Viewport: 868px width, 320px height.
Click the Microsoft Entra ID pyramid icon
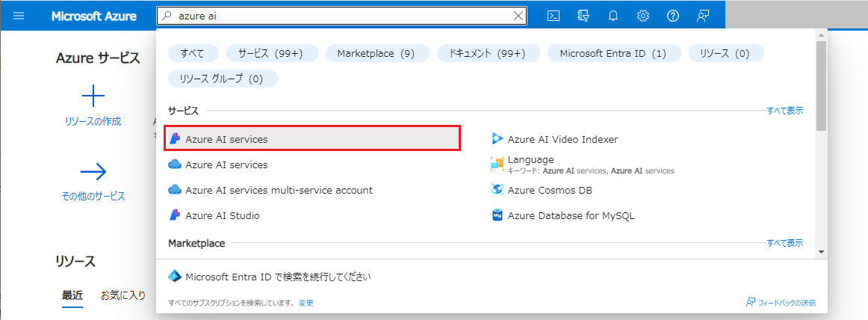(175, 277)
